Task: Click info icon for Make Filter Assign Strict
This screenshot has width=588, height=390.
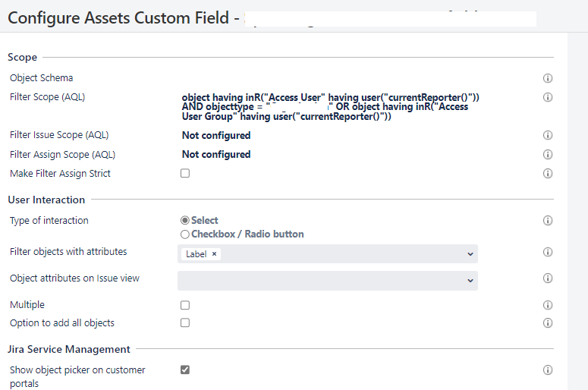Action: [x=548, y=173]
